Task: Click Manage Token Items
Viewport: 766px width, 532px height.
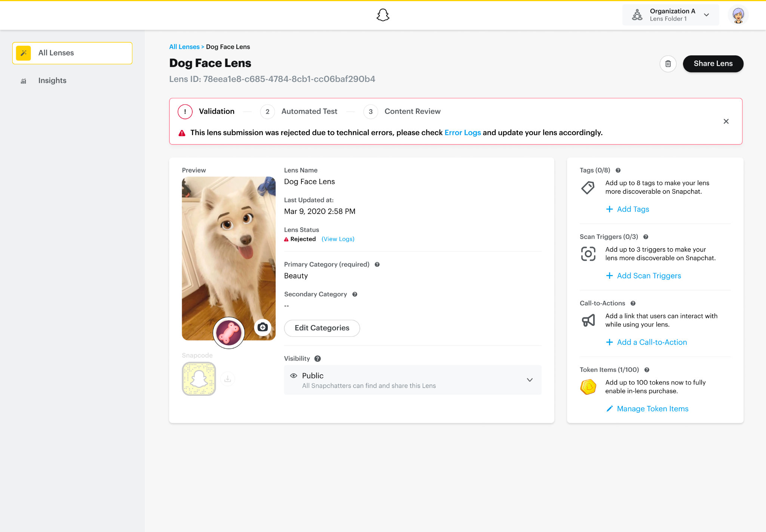Action: [652, 409]
